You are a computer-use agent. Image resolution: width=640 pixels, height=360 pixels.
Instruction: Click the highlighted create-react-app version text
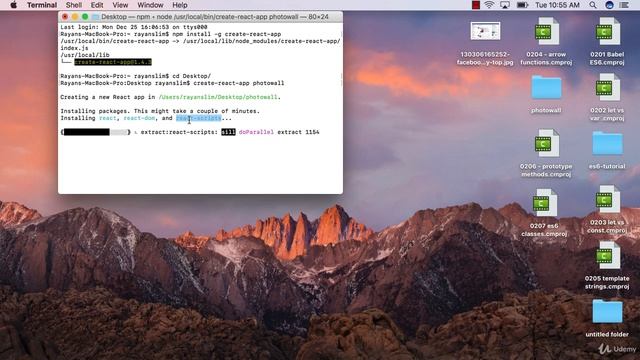tap(113, 62)
